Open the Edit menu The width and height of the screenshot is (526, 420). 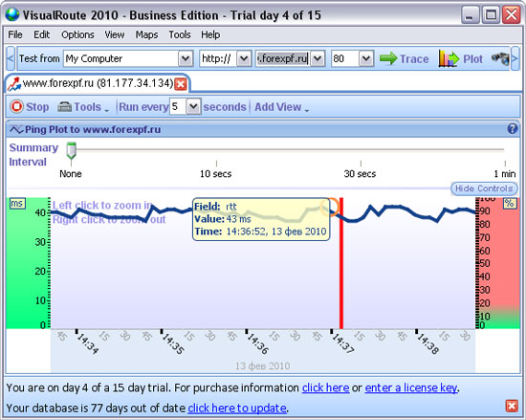point(41,34)
